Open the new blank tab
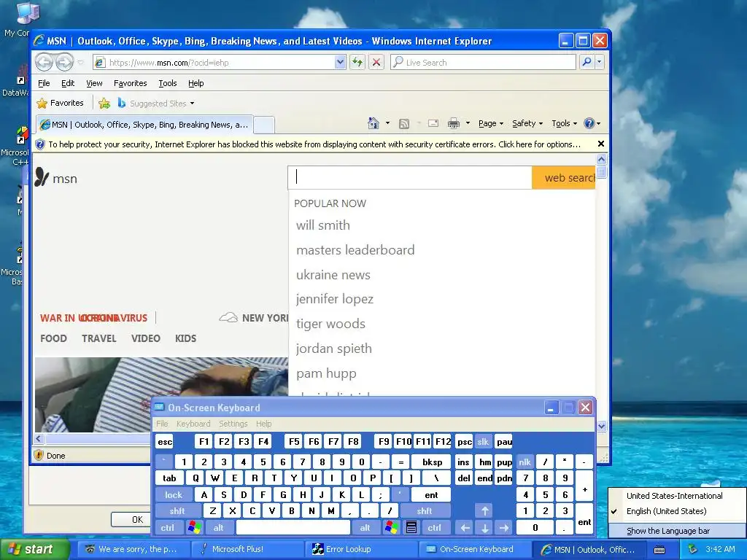 (x=264, y=125)
